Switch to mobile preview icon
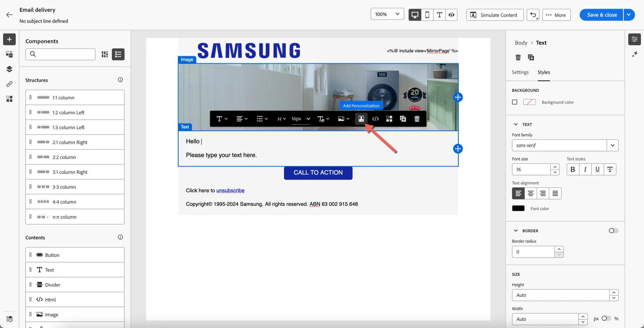Viewport: 644px width, 328px height. pyautogui.click(x=427, y=15)
